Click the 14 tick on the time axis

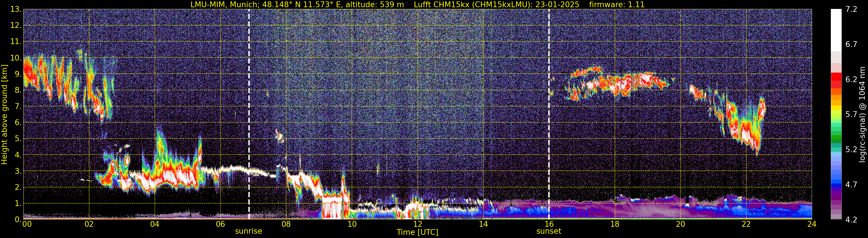(483, 224)
